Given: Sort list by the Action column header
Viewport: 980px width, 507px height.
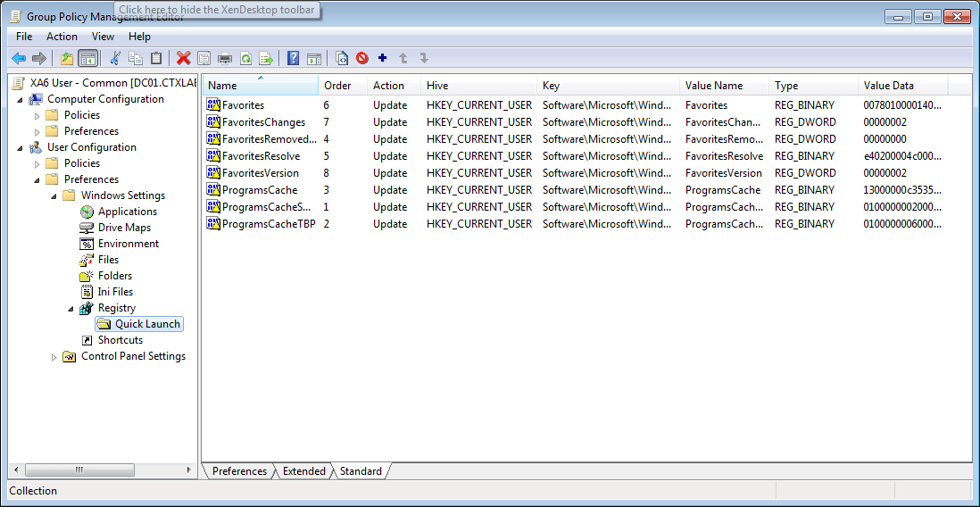Looking at the screenshot, I should pos(394,86).
